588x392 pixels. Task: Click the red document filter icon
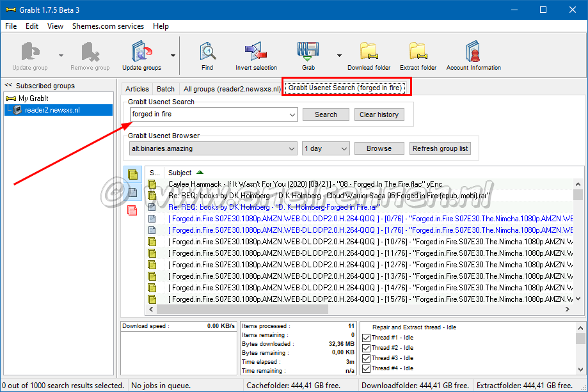coord(132,210)
